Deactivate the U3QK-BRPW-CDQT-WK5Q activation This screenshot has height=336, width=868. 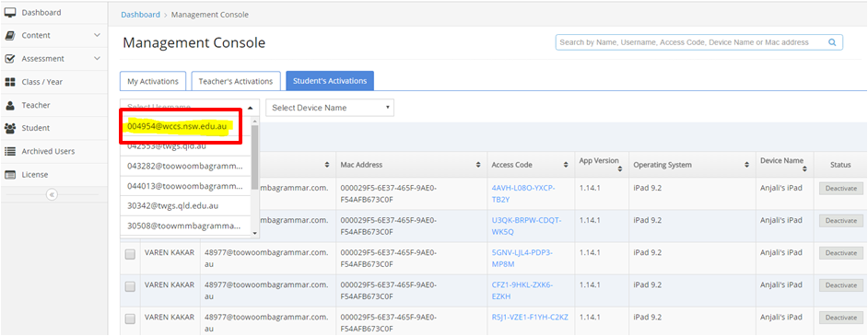(x=841, y=221)
